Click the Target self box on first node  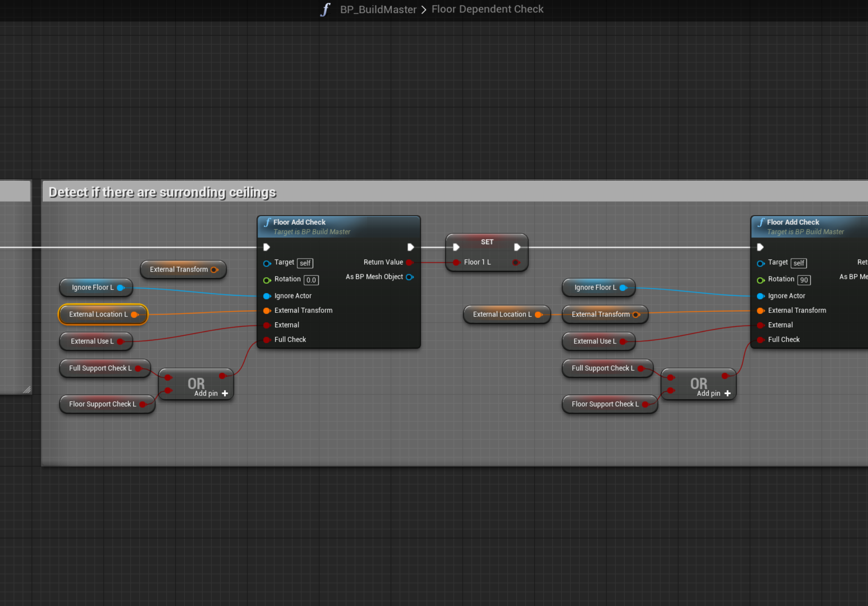coord(305,263)
